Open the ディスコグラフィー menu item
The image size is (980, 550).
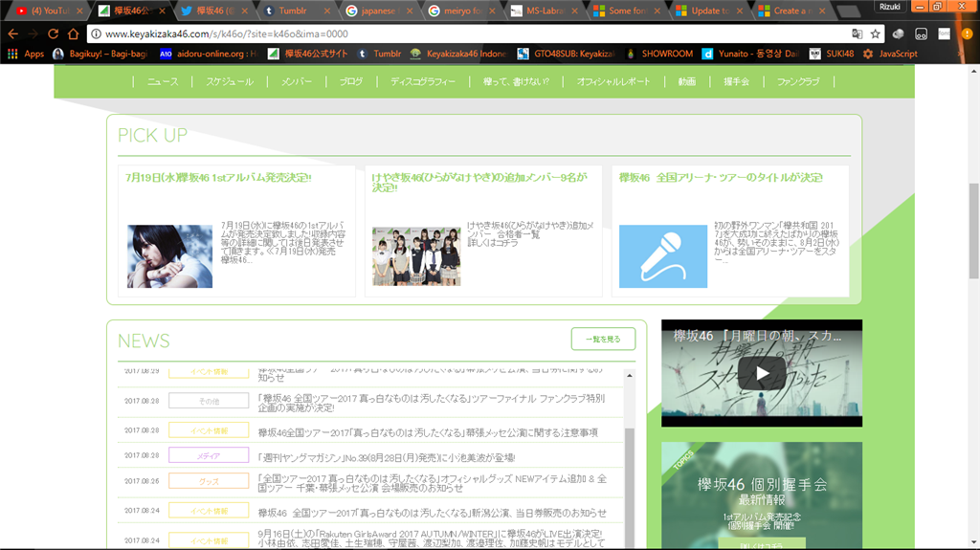[422, 81]
